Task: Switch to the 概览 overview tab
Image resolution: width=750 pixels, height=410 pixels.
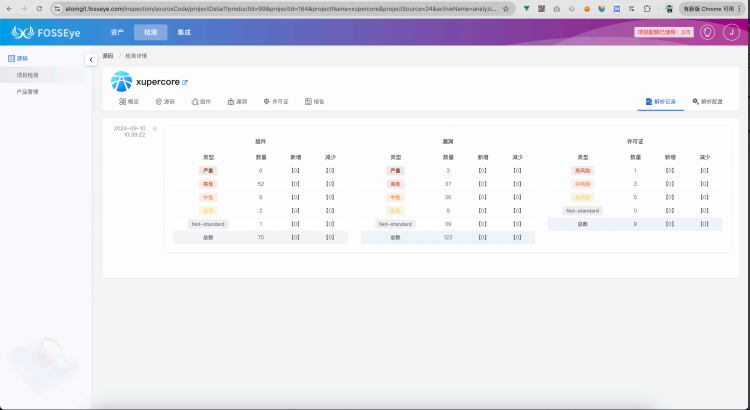Action: (x=129, y=101)
